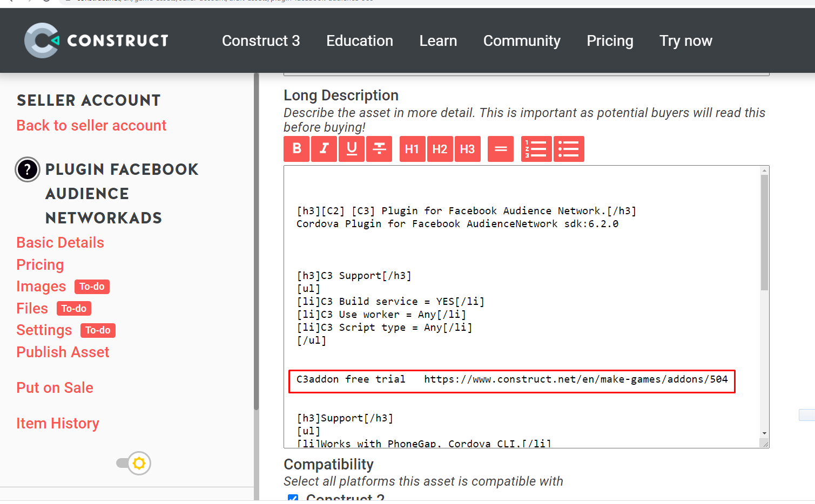Click the 'C3 Use worker = Any' line
Image resolution: width=815 pixels, height=504 pixels.
pyautogui.click(x=381, y=315)
